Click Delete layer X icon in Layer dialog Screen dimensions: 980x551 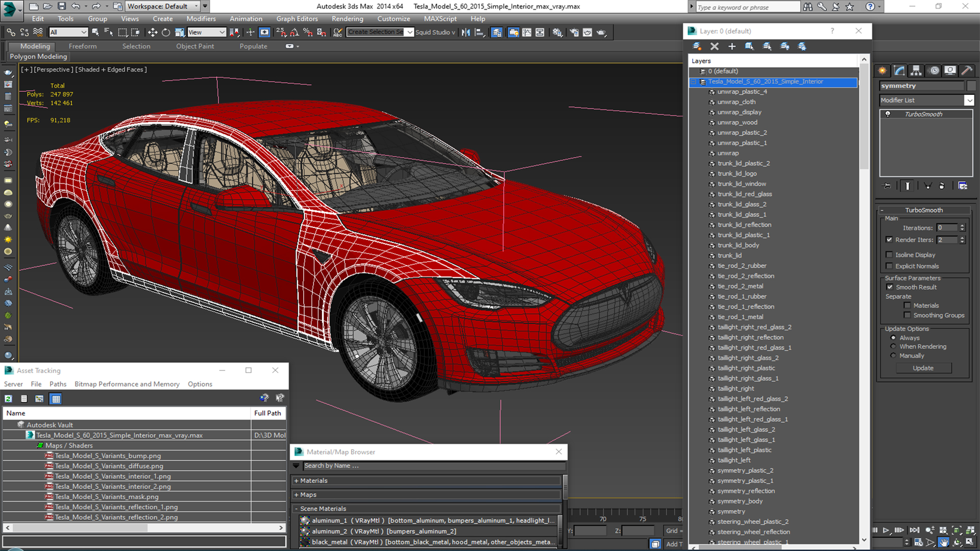tap(715, 46)
